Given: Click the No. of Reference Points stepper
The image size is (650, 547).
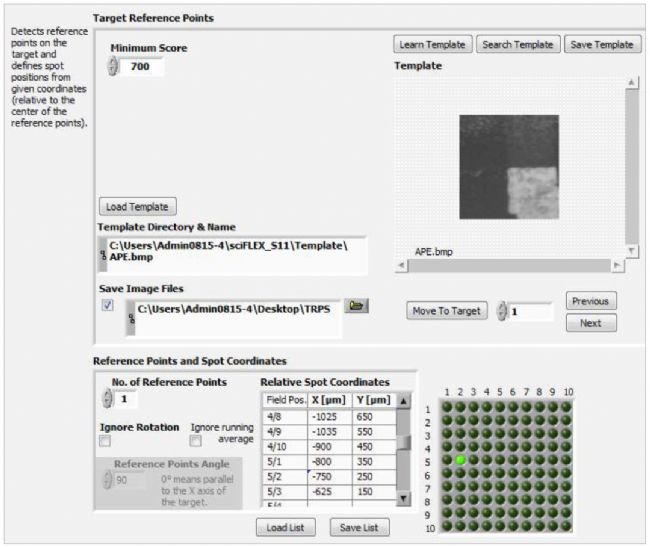Looking at the screenshot, I should [x=107, y=399].
